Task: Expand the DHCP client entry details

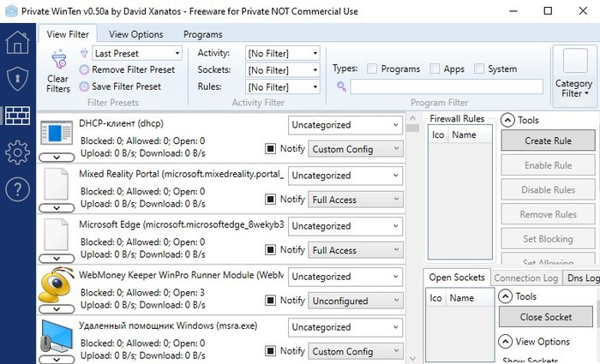Action: point(57,158)
